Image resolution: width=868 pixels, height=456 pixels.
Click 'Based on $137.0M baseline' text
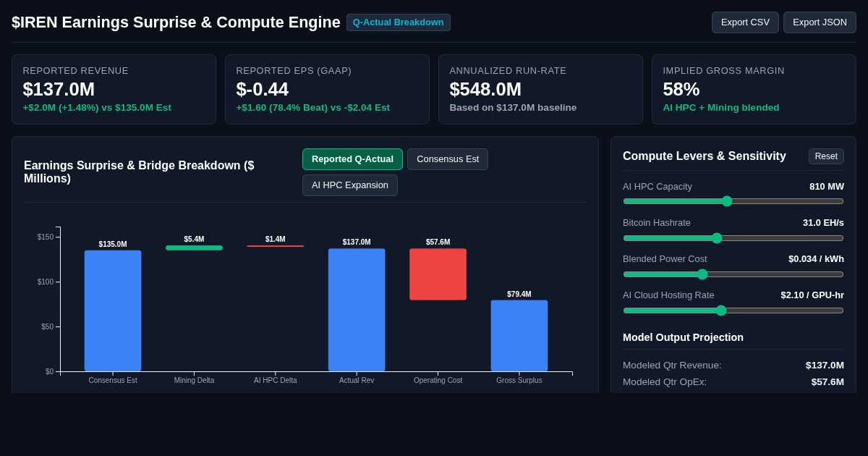click(x=513, y=108)
